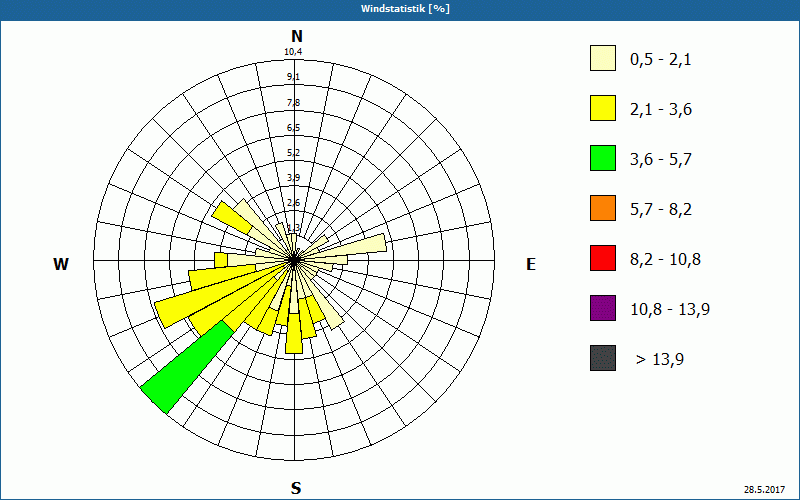Click the N compass label

(x=296, y=36)
